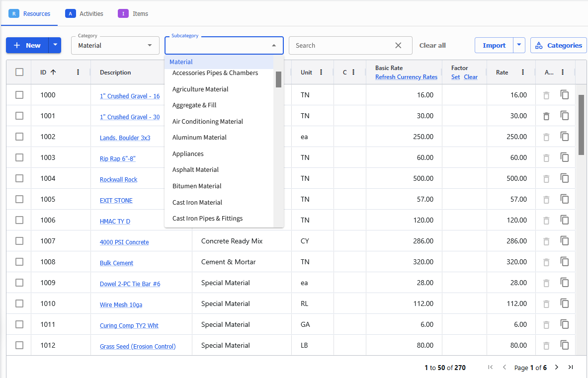The height and width of the screenshot is (378, 588).
Task: Sort by ID ascending arrow
Action: pyautogui.click(x=53, y=72)
